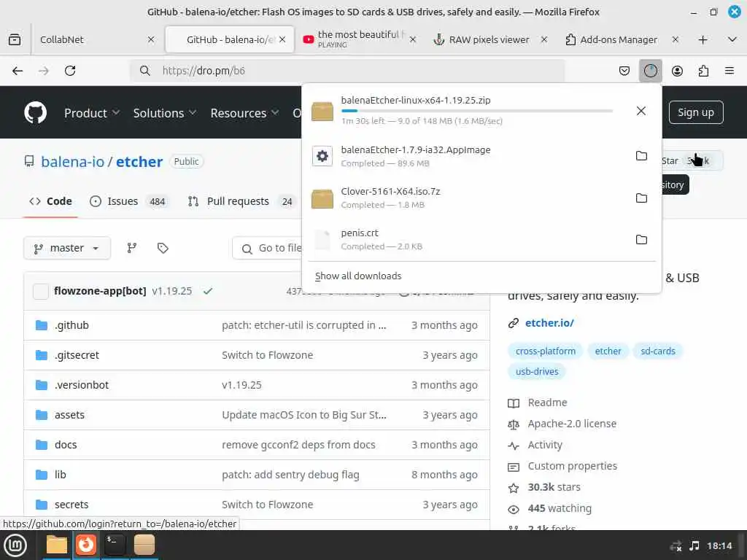Open the .versionbot folder
This screenshot has height=560, width=747.
tap(82, 385)
